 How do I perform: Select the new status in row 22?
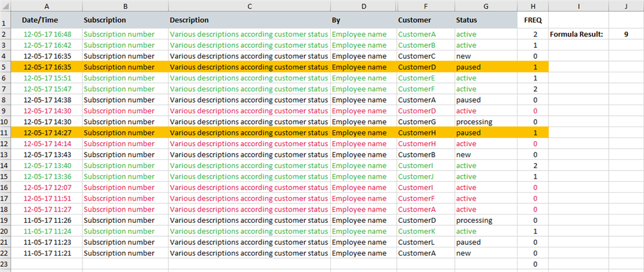coord(486,253)
